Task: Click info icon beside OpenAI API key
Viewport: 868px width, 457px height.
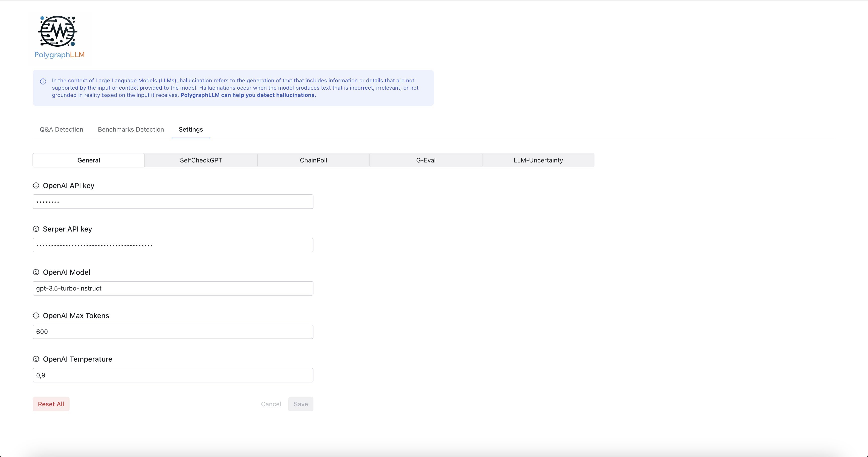Action: point(36,186)
